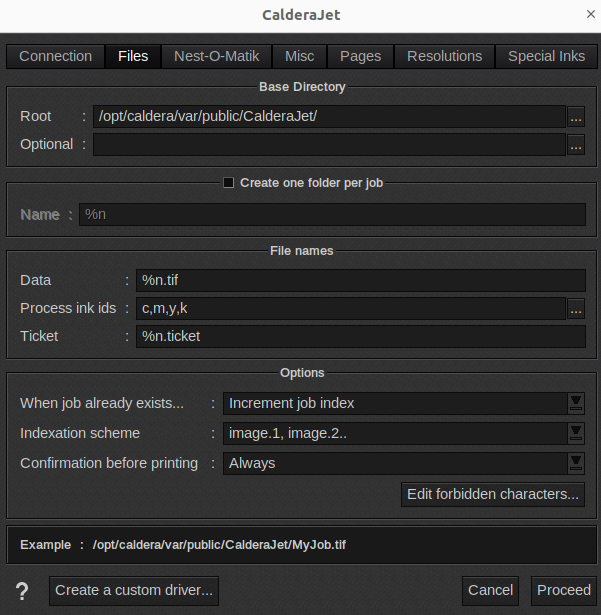
Task: Click the Data file name field
Action: [360, 281]
